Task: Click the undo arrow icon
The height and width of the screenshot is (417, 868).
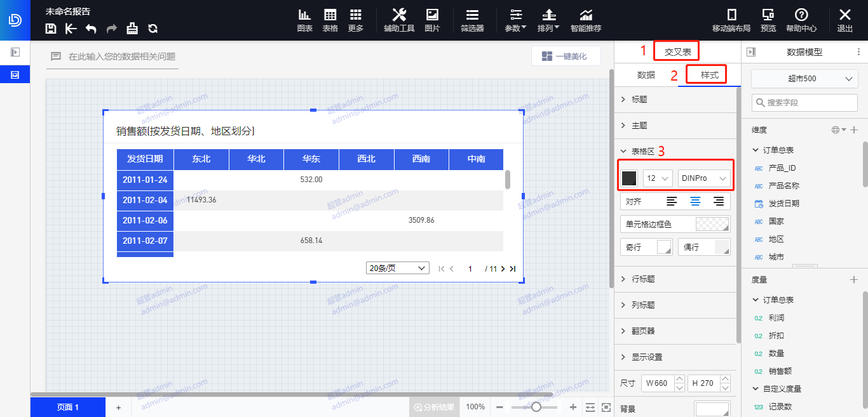Action: (91, 28)
